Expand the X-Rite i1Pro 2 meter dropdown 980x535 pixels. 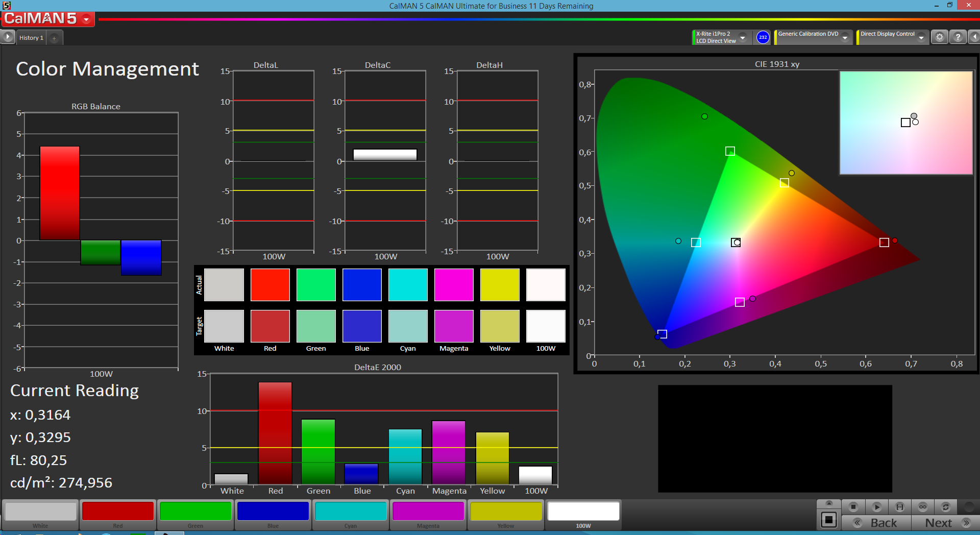point(722,37)
